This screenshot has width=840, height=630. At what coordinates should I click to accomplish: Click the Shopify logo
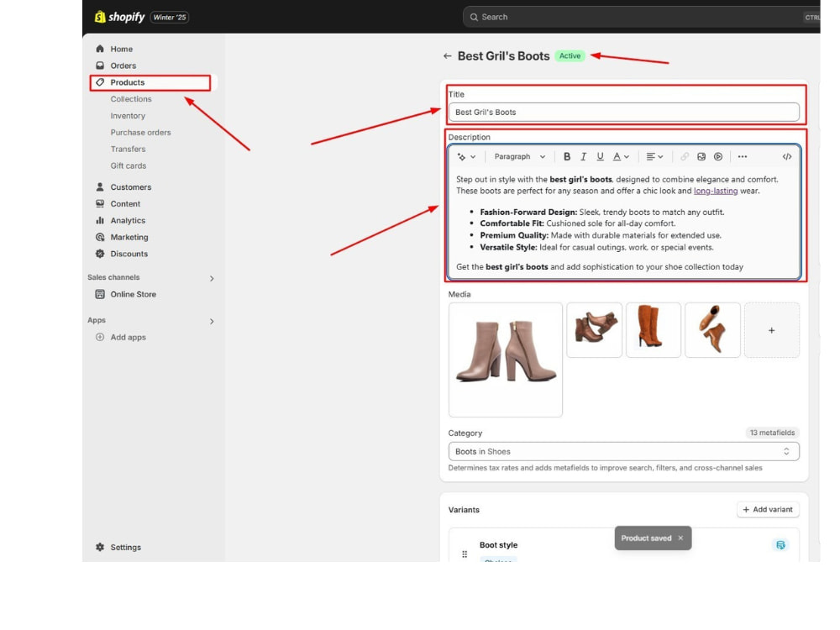pyautogui.click(x=119, y=17)
